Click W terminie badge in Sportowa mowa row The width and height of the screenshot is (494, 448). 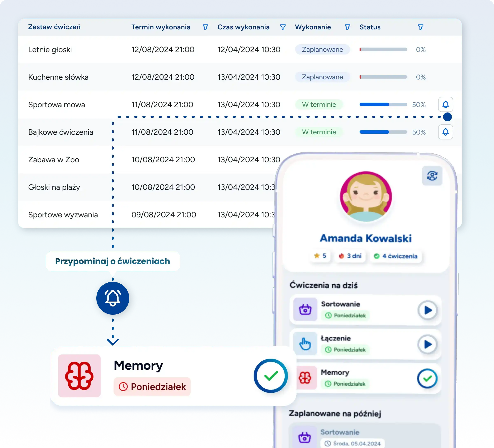[319, 104]
